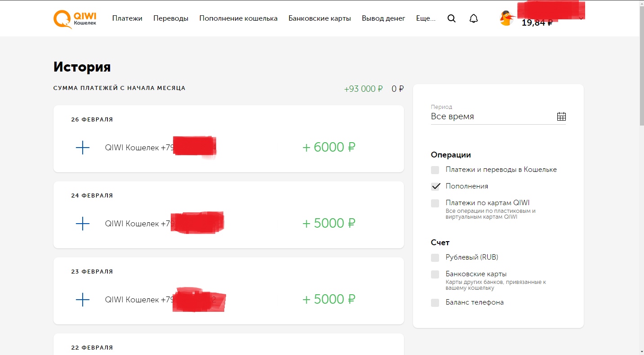The height and width of the screenshot is (355, 644).
Task: Open the Еще... menu
Action: coord(426,18)
